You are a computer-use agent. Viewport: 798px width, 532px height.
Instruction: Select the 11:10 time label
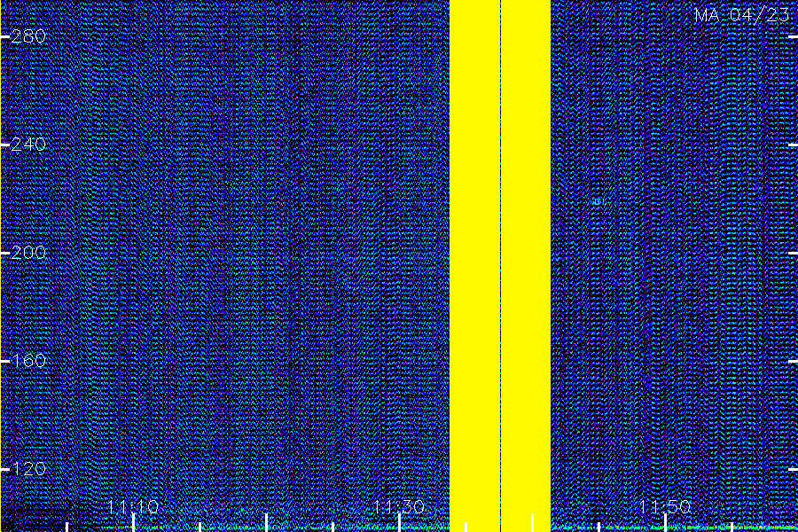[133, 507]
